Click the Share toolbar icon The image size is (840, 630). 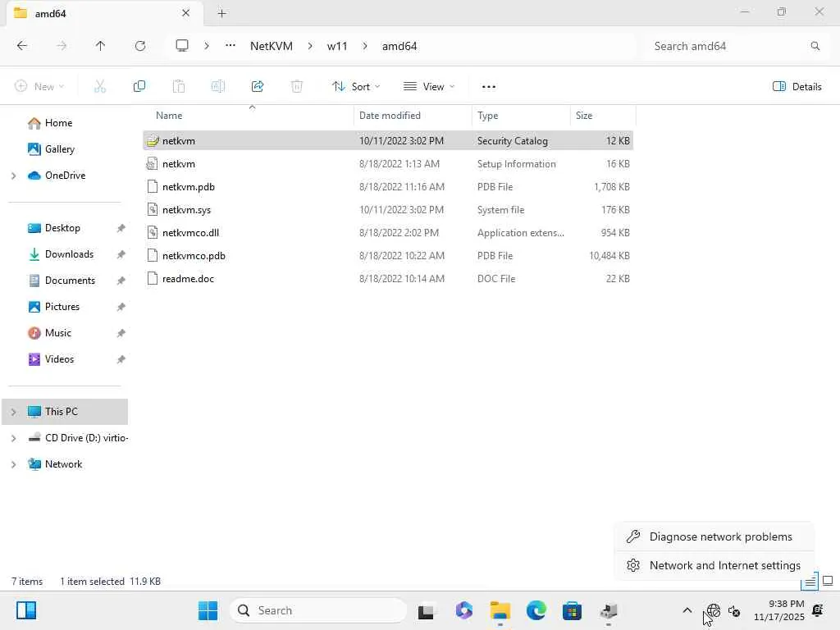click(258, 86)
